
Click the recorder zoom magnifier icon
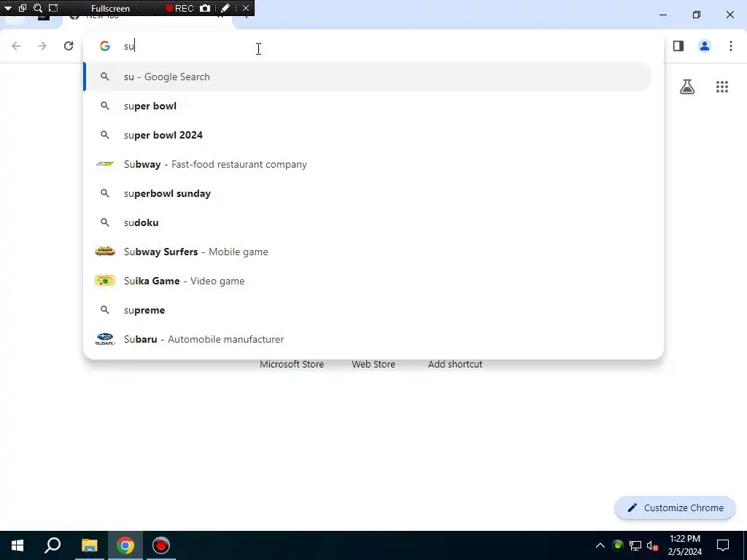click(x=38, y=8)
